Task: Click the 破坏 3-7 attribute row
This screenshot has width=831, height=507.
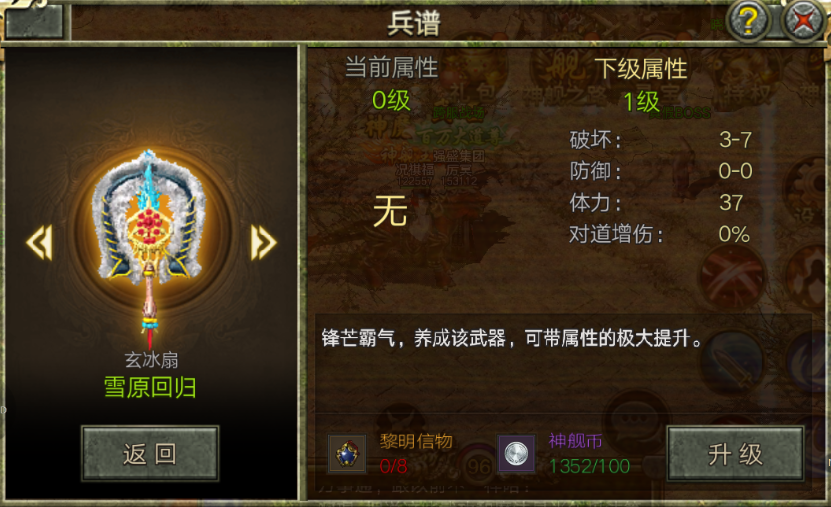Action: pyautogui.click(x=661, y=140)
